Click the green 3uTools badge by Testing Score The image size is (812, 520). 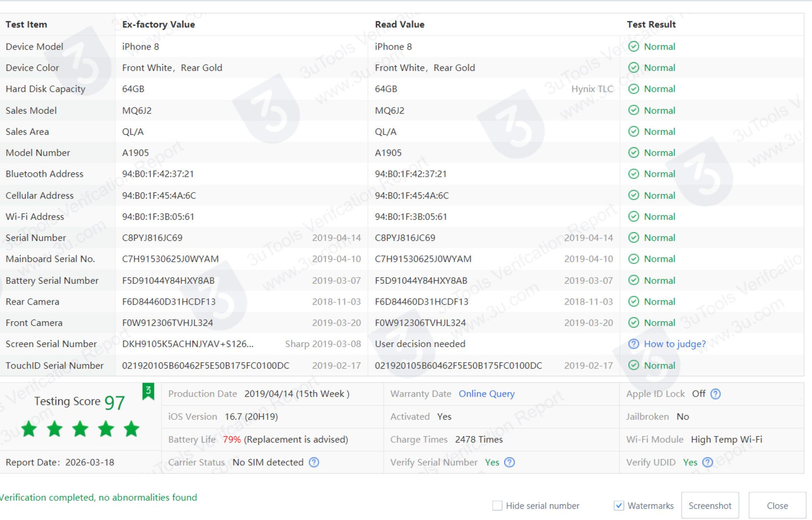(x=148, y=391)
